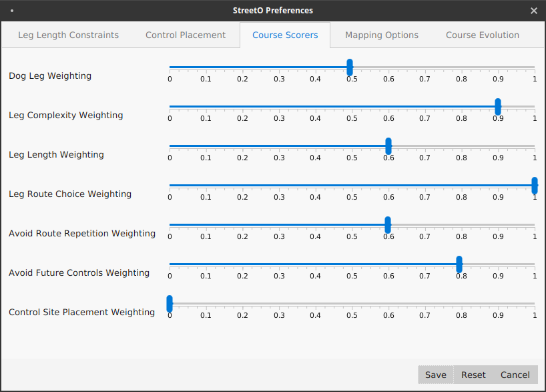Click the Leg Complexity Weighting slider thumb
Image resolution: width=546 pixels, height=392 pixels.
(498, 107)
